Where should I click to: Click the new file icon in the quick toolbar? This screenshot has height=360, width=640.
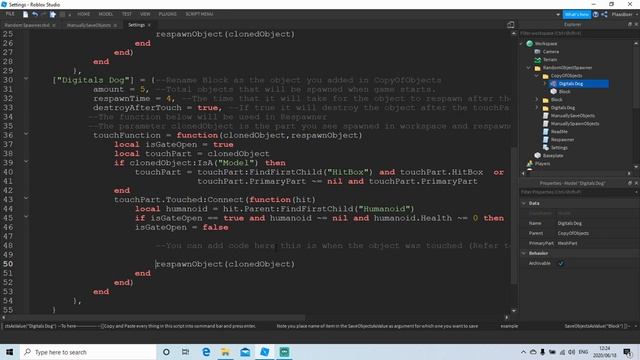(25, 14)
